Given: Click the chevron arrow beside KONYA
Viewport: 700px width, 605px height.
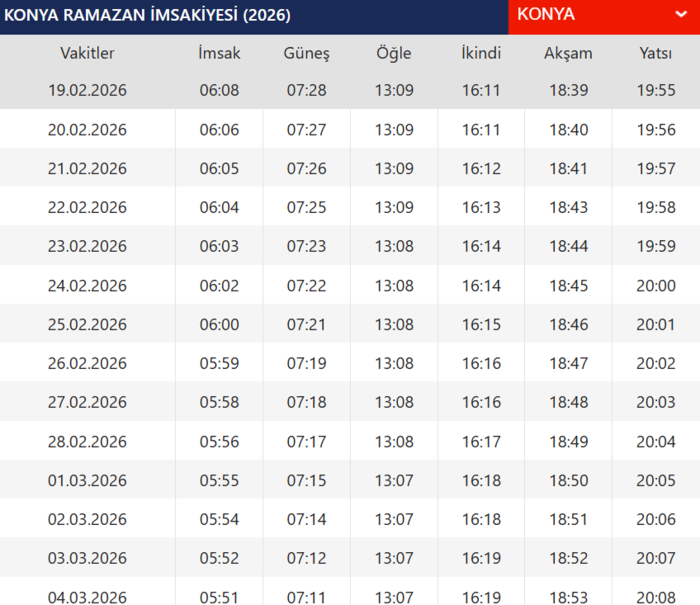Looking at the screenshot, I should pyautogui.click(x=625, y=16).
